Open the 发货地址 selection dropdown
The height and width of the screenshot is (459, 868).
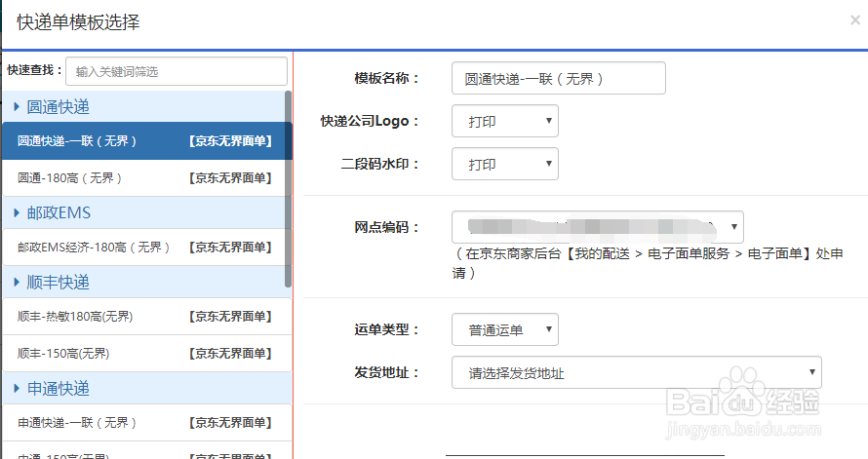point(637,372)
